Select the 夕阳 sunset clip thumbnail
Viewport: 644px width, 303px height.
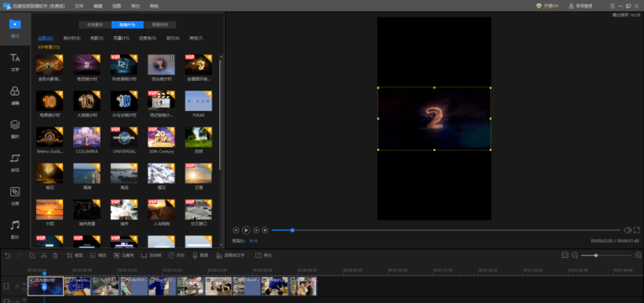coord(50,209)
